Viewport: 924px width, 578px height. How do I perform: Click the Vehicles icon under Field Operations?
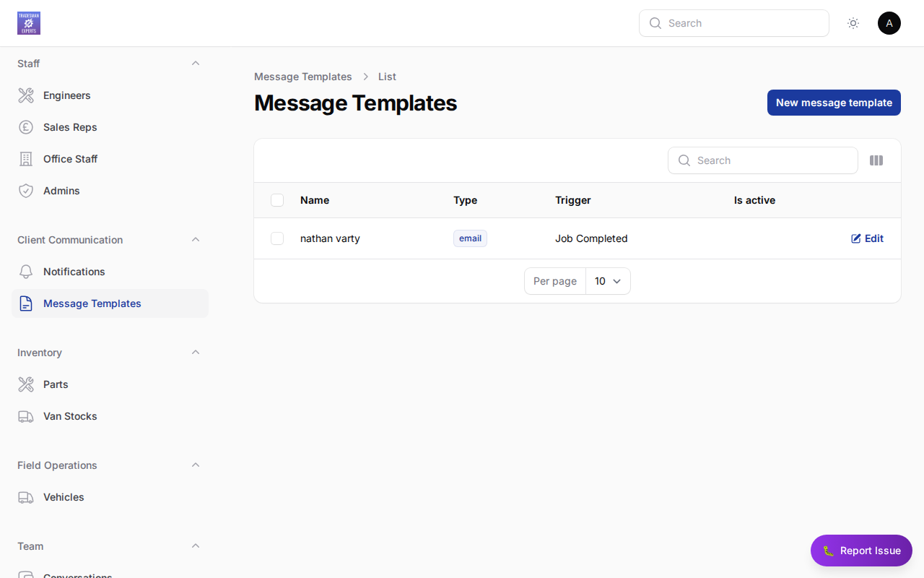26,497
